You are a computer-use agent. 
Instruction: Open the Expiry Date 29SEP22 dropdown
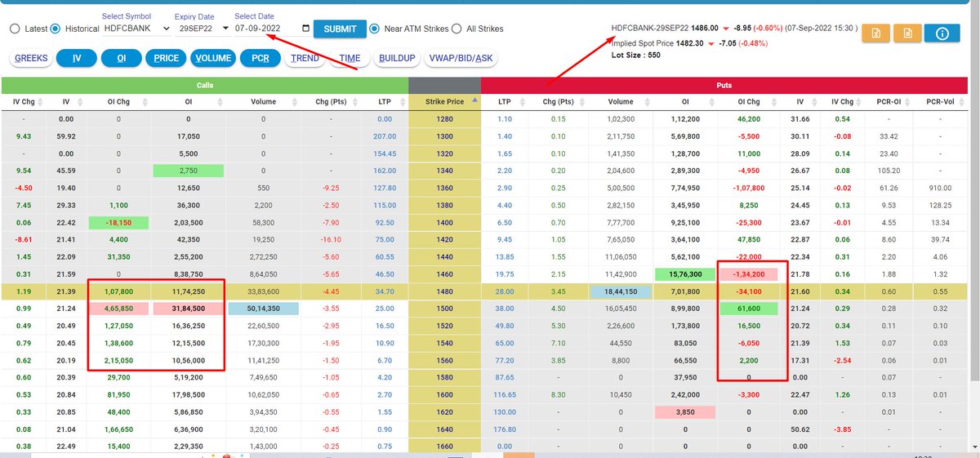click(203, 29)
